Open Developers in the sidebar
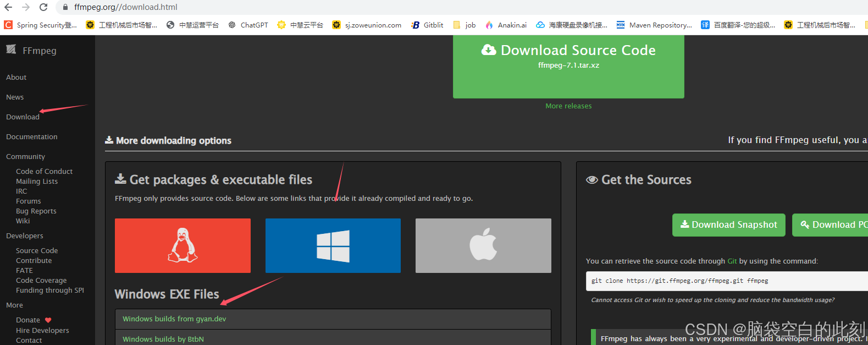 point(25,236)
